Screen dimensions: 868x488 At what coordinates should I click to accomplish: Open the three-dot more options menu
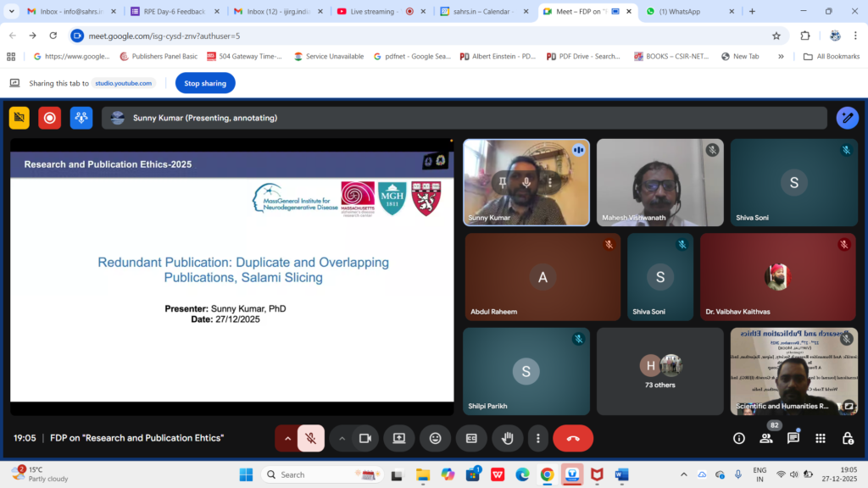538,438
